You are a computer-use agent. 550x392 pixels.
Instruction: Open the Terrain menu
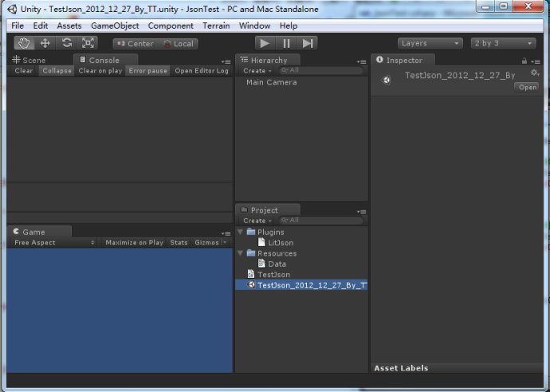tap(216, 26)
